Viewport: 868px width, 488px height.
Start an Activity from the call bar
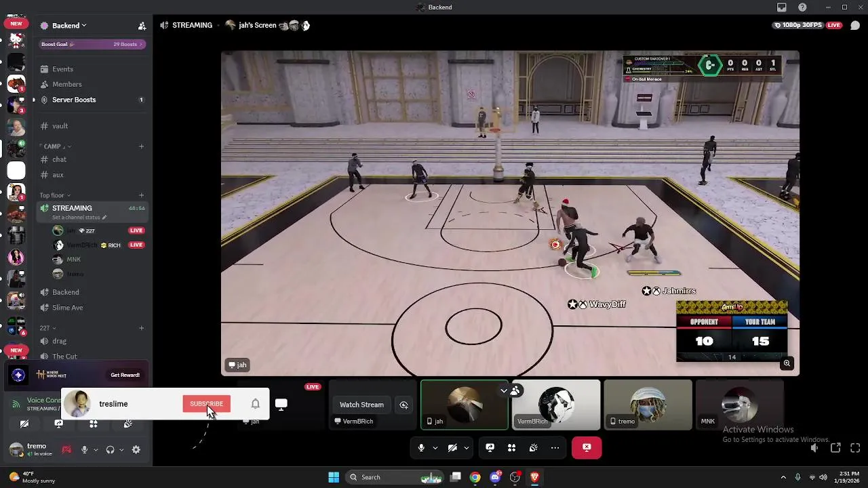(511, 447)
